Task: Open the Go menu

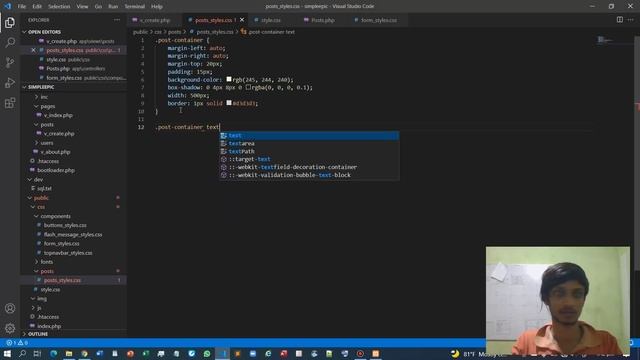Action: point(98,7)
